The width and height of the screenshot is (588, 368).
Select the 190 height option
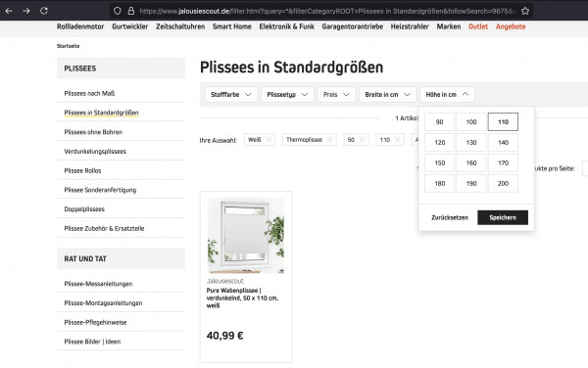(x=471, y=183)
